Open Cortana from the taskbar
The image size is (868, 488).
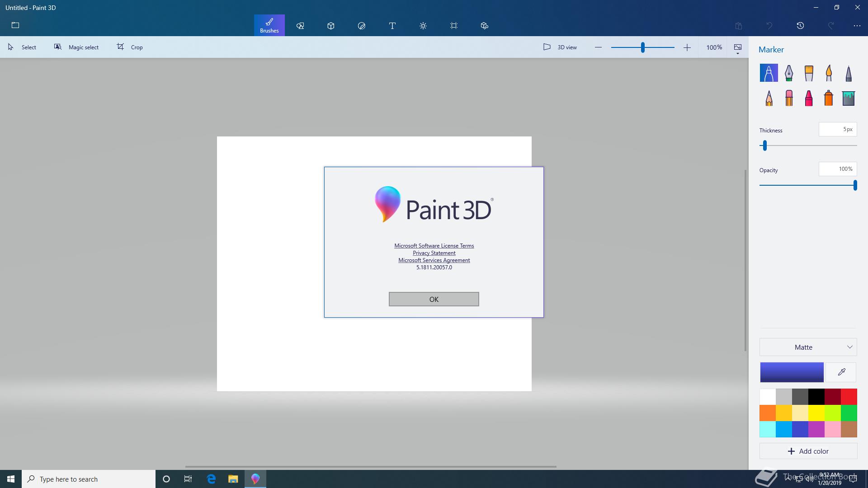pyautogui.click(x=166, y=479)
